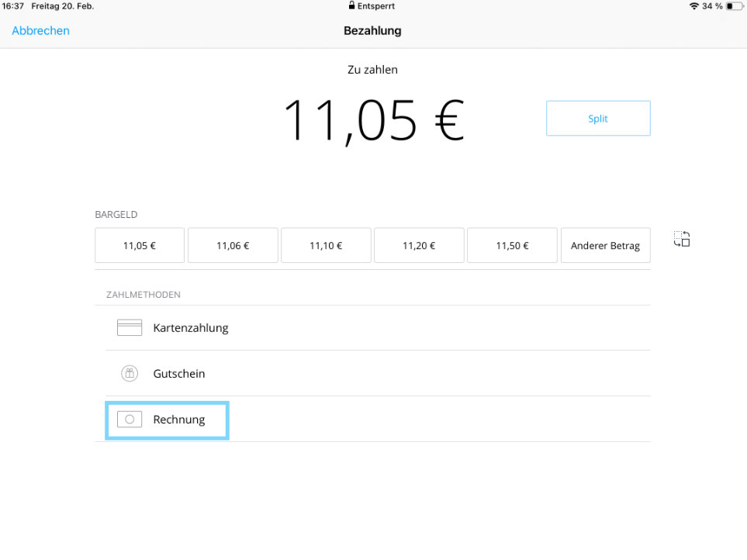Choose the Gutschein payment method label
Screen dimensions: 747x560
point(179,373)
